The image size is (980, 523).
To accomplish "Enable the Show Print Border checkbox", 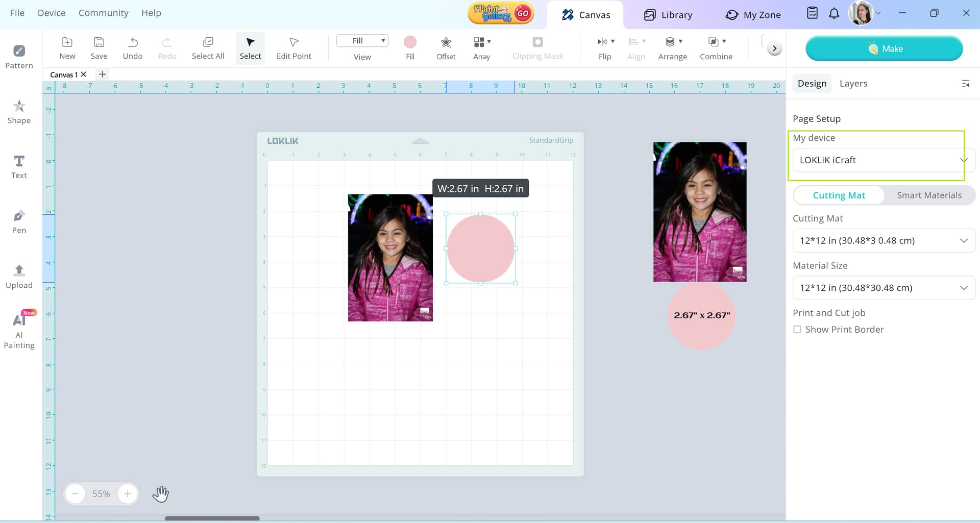I will 797,330.
